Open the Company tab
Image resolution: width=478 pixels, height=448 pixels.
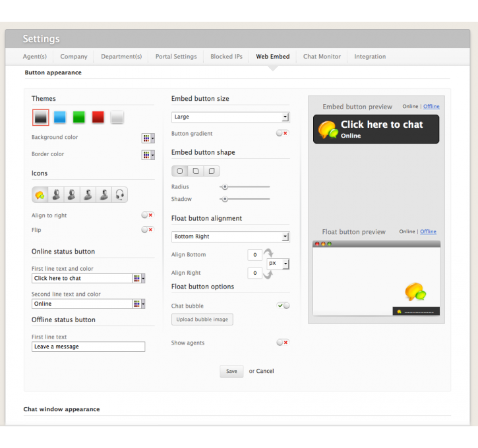[x=74, y=57]
